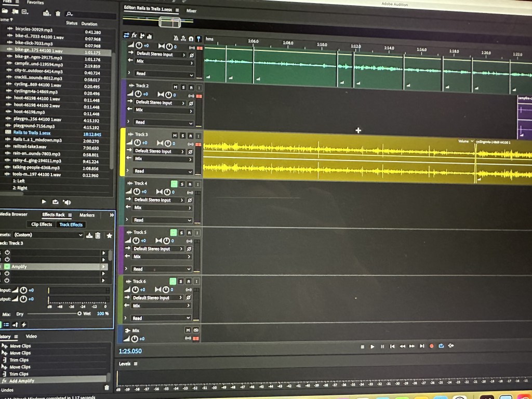Click the snapping magnet icon above the tracks
The width and height of the screenshot is (532, 399).
point(191,38)
